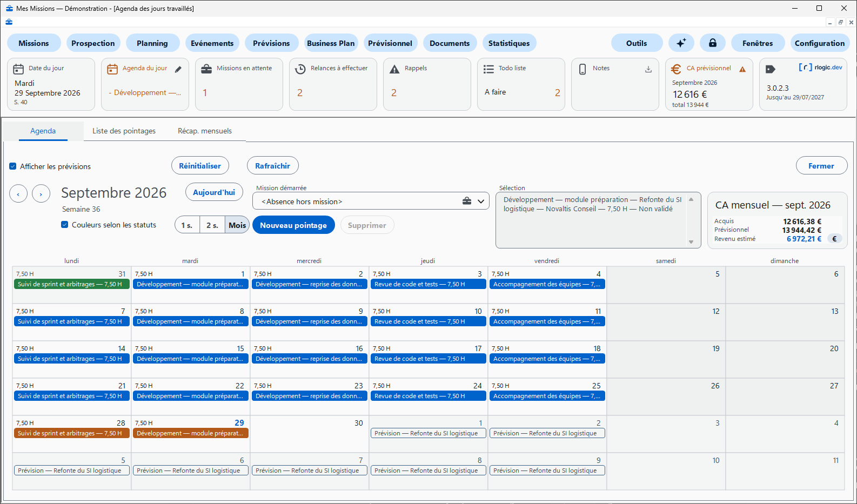This screenshot has height=504, width=857.
Task: Go to the previous month with left arrow
Action: pos(18,193)
